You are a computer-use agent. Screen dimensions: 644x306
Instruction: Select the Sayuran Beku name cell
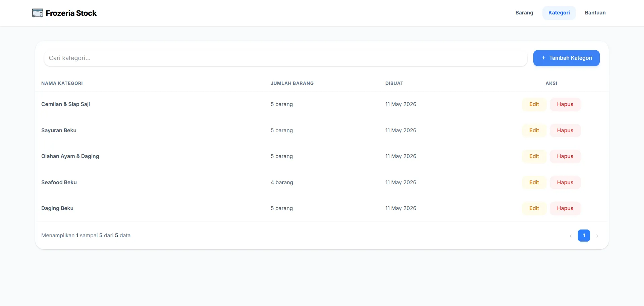tap(59, 131)
